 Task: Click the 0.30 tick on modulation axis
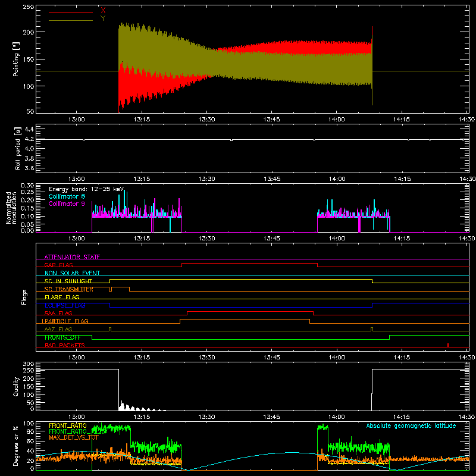pyautogui.click(x=27, y=186)
